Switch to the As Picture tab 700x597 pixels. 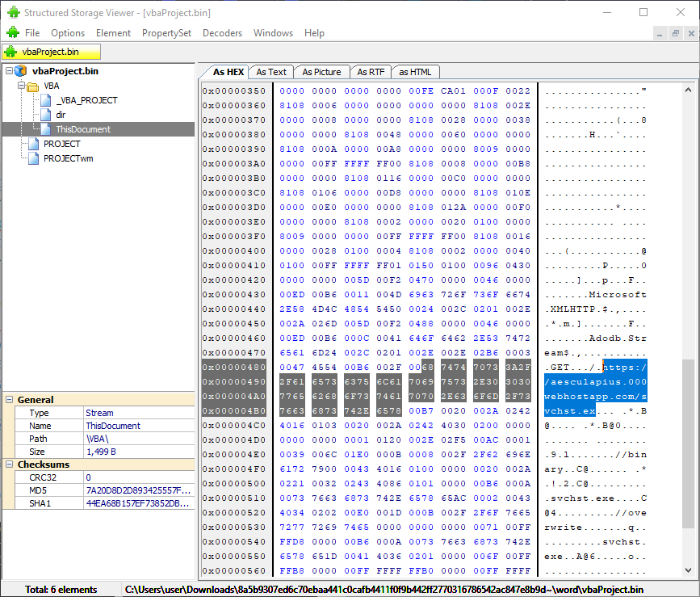point(321,72)
